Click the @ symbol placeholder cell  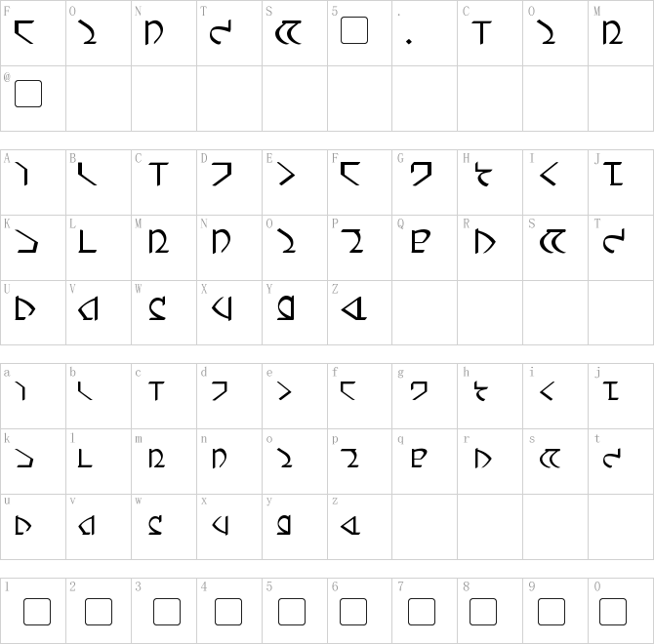(x=29, y=94)
